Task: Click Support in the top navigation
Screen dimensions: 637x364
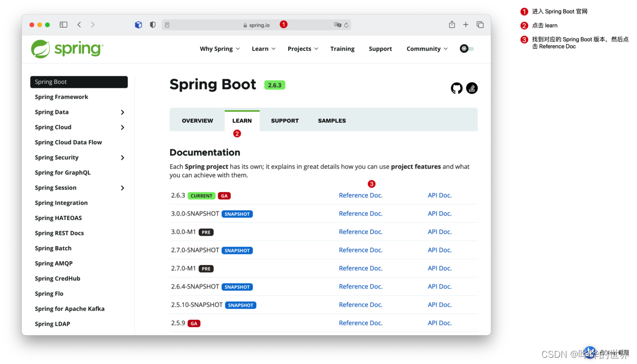Action: tap(380, 49)
